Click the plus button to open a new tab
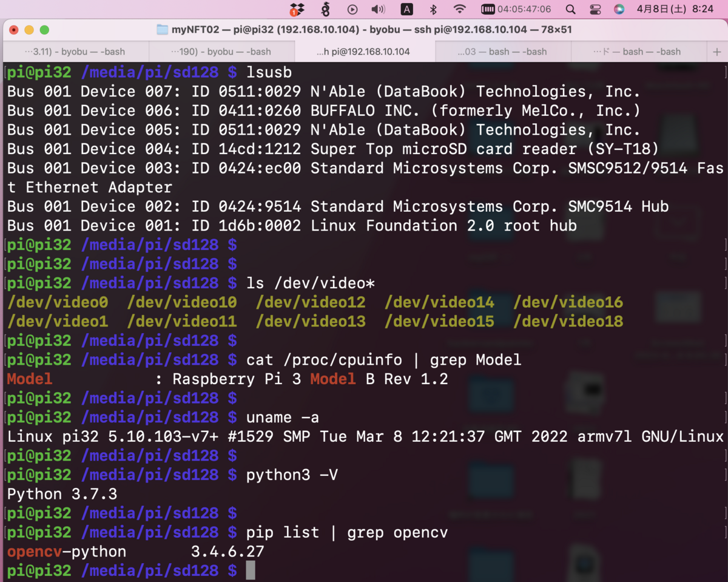Viewport: 728px width, 582px height. click(x=716, y=52)
